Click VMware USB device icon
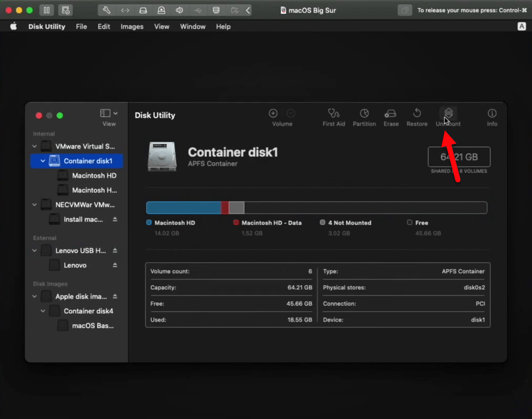This screenshot has height=419, width=532. (198, 10)
